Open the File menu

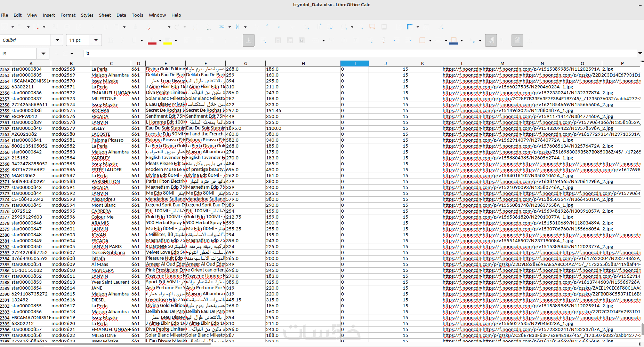pyautogui.click(x=5, y=15)
